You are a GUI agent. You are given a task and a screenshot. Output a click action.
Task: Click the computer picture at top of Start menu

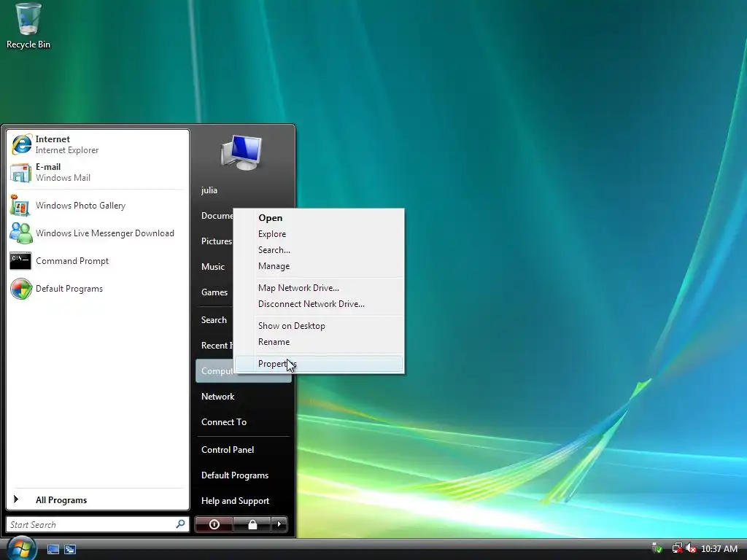tap(241, 152)
